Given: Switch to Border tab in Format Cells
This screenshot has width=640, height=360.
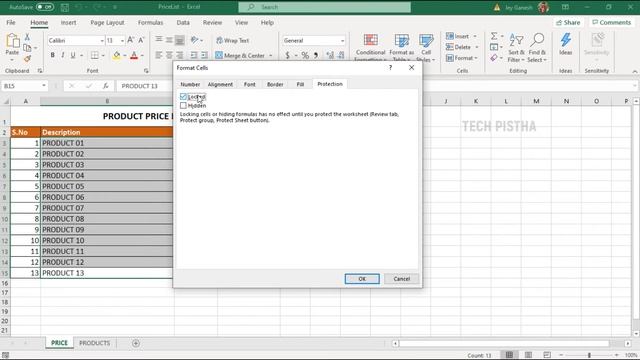Looking at the screenshot, I should click(x=275, y=84).
